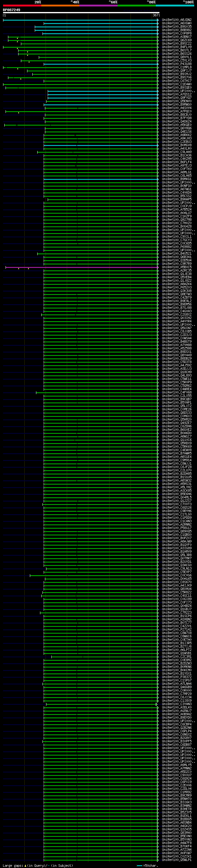Viewport: 197px width, 868px height.
Task: Click hit UniRef100_B1EKL1
Action: click(177, 816)
